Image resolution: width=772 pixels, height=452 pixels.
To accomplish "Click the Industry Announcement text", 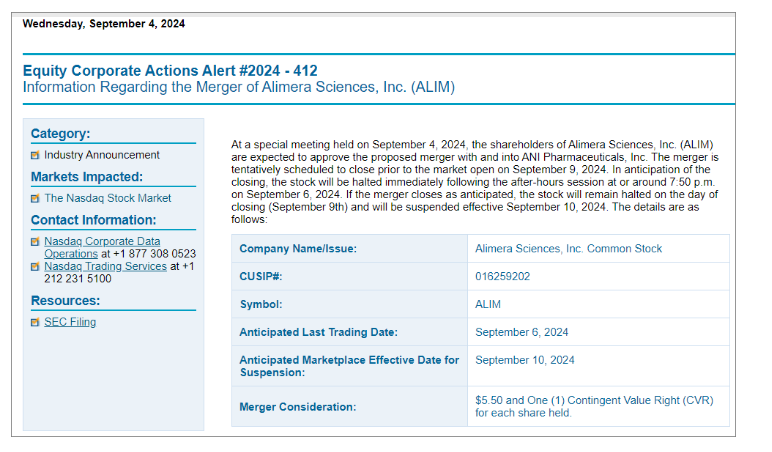I will (102, 155).
